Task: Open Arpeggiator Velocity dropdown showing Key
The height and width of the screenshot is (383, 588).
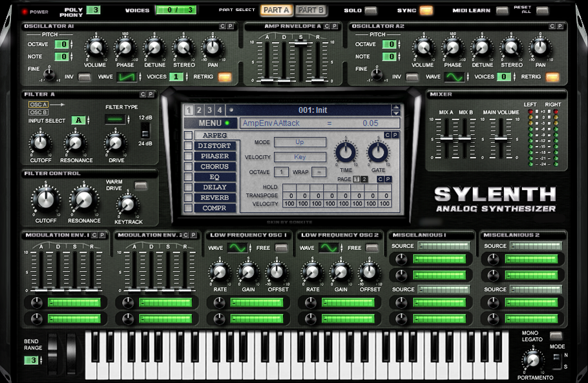Action: [300, 157]
